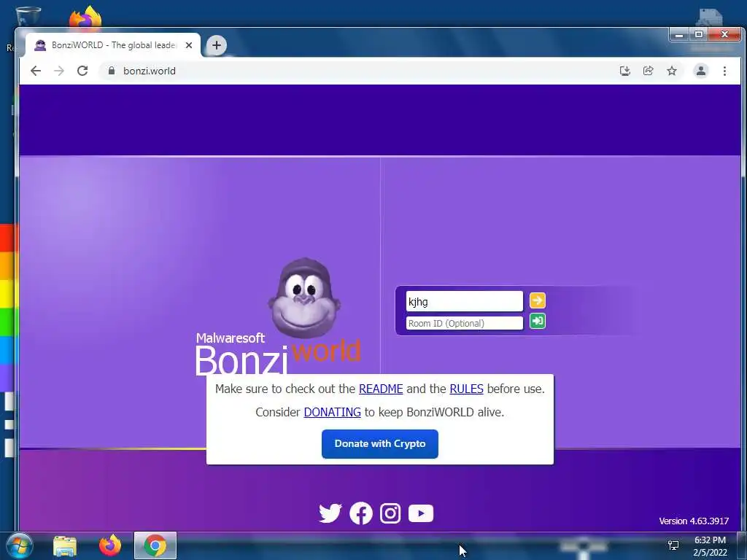This screenshot has height=560, width=747.
Task: Open the Facebook link icon
Action: (361, 513)
